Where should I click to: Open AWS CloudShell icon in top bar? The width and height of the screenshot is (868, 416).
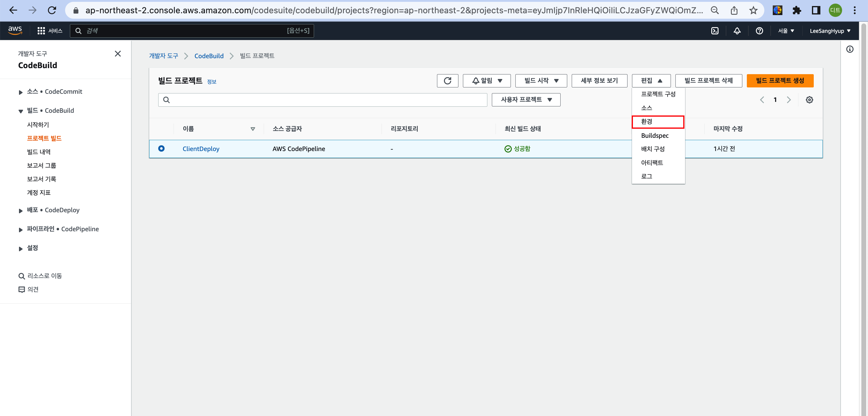pos(715,31)
